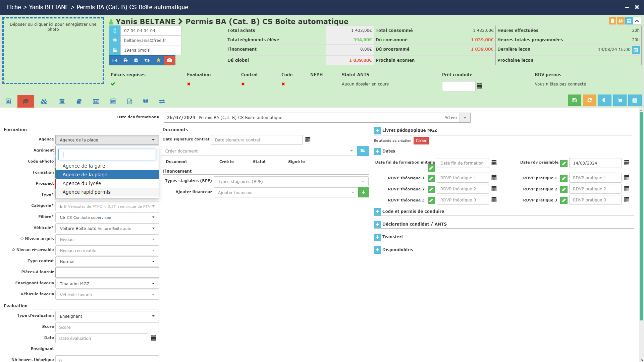Open the Créer document dropdown

pos(259,151)
